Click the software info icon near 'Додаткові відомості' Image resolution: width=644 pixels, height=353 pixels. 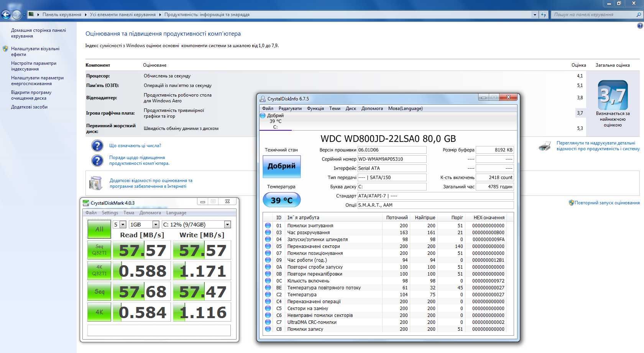pyautogui.click(x=96, y=183)
